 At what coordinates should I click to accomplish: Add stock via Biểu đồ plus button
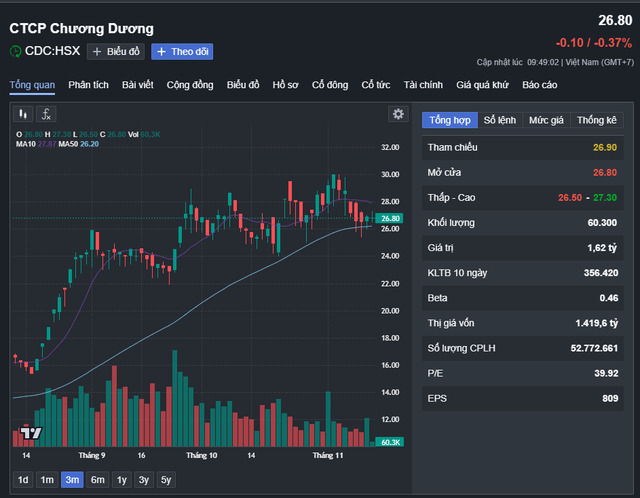[116, 51]
